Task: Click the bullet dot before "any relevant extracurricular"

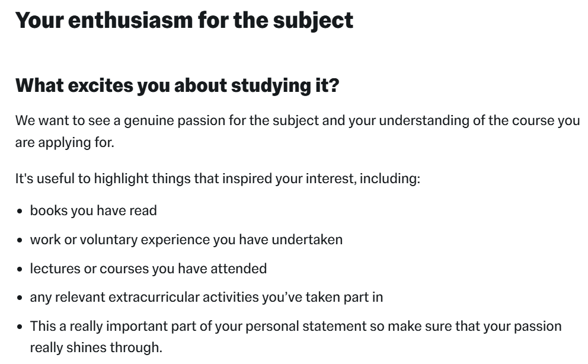Action: pyautogui.click(x=20, y=298)
